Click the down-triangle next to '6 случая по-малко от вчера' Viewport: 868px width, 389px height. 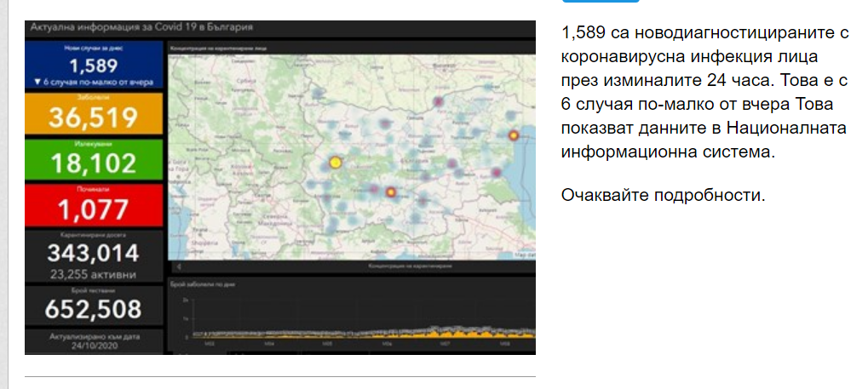click(37, 82)
